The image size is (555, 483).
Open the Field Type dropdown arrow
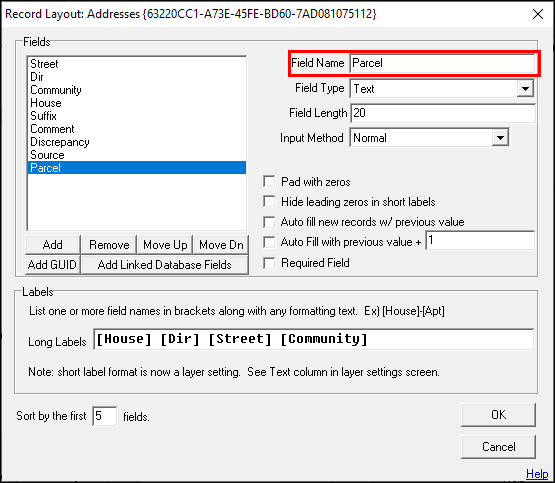click(x=525, y=88)
